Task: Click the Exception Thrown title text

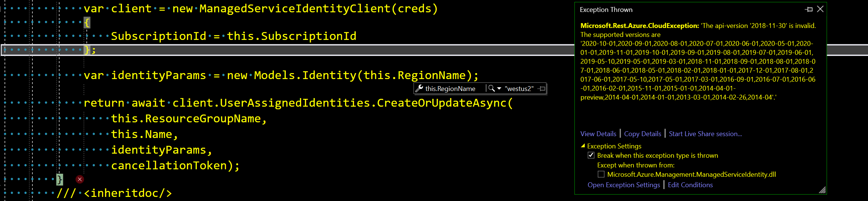Action: 606,9
